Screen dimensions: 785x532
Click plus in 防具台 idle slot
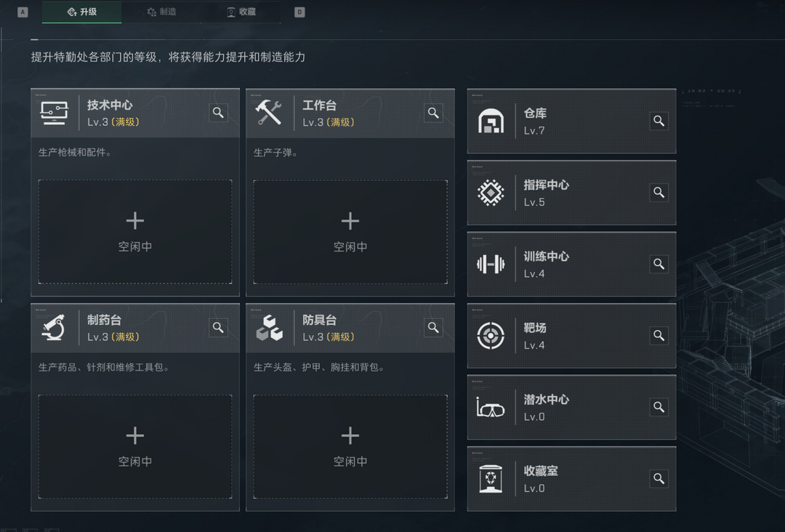tap(350, 436)
